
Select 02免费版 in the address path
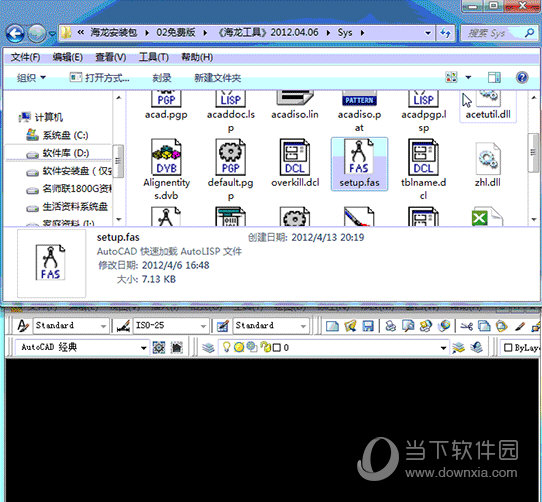176,33
